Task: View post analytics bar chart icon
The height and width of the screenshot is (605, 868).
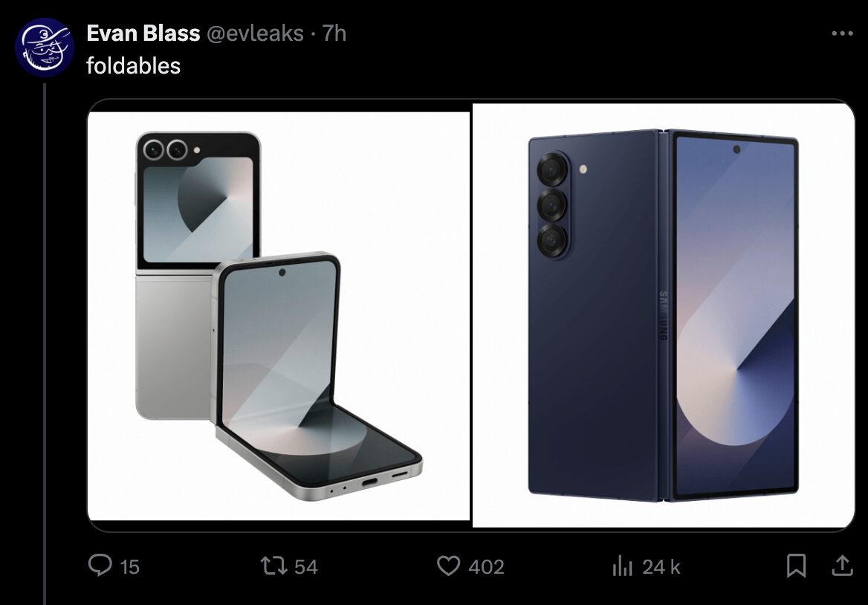Action: (x=622, y=566)
